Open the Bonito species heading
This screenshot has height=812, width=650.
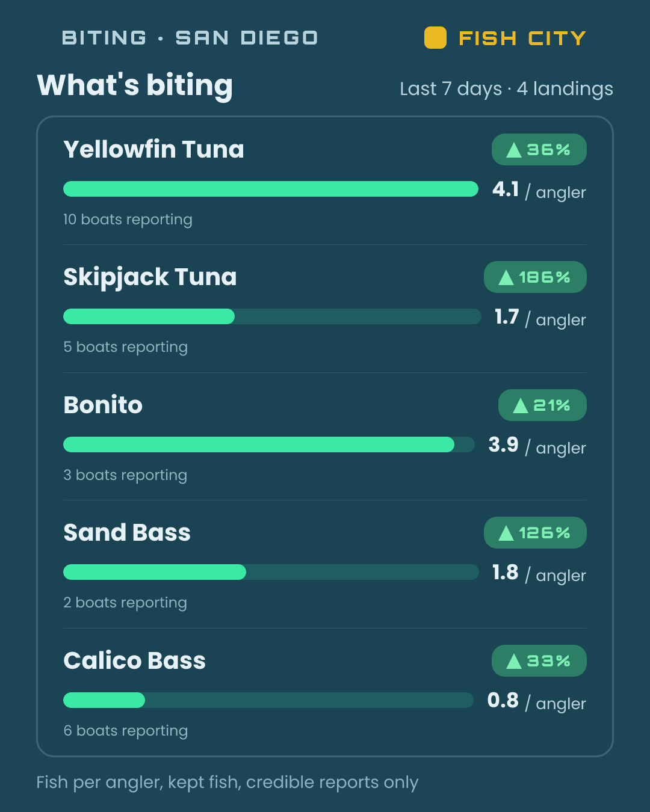tap(103, 405)
